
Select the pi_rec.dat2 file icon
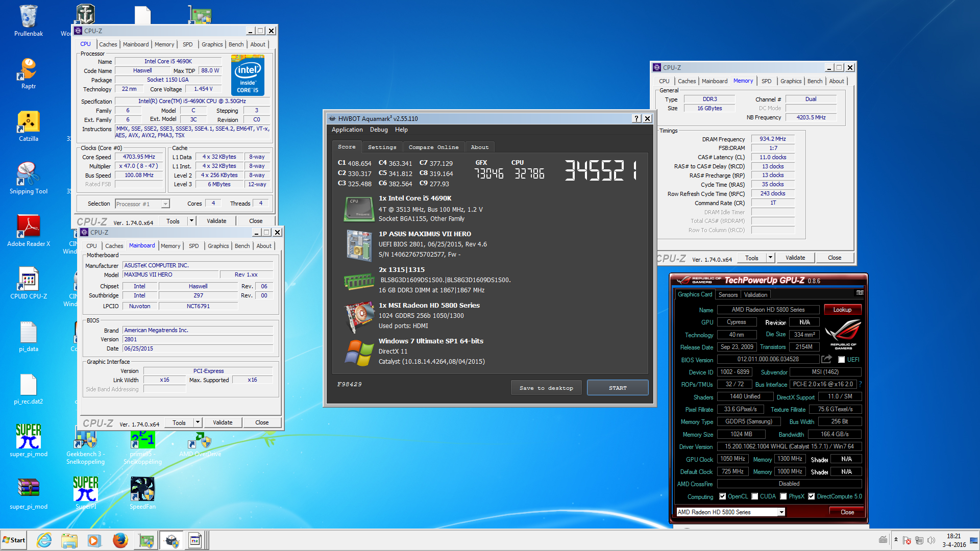point(29,389)
